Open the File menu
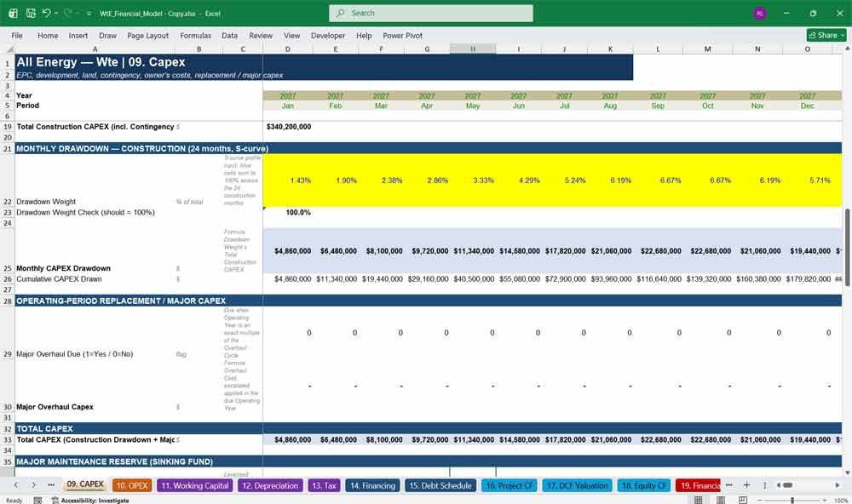 pos(17,35)
